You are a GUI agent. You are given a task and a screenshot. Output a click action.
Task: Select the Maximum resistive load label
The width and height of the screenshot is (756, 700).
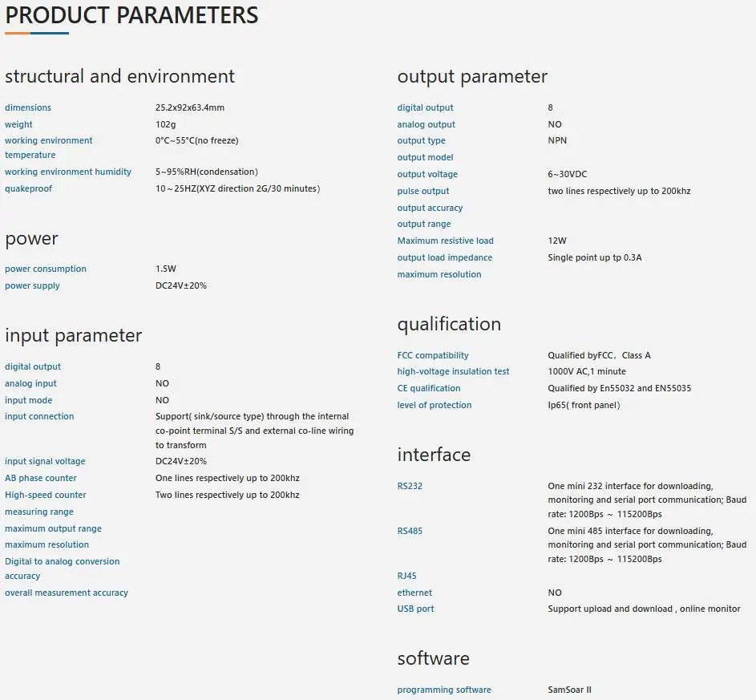pos(445,241)
